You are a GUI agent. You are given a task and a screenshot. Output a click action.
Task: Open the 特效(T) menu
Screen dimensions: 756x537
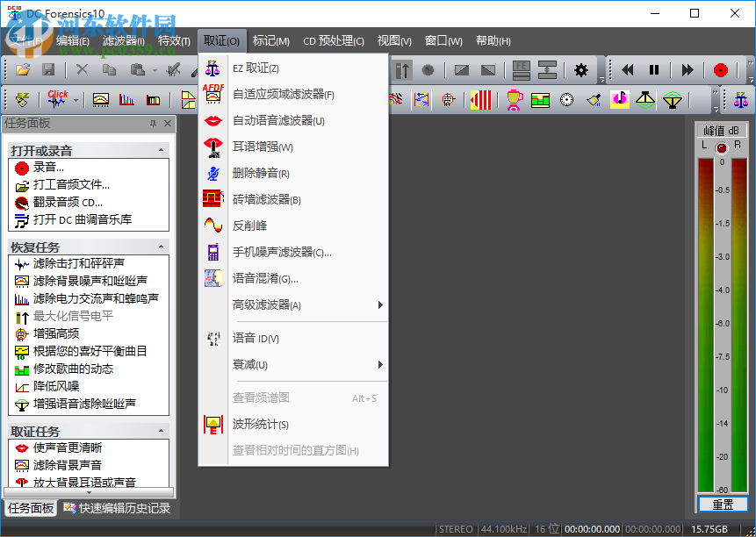click(x=174, y=41)
